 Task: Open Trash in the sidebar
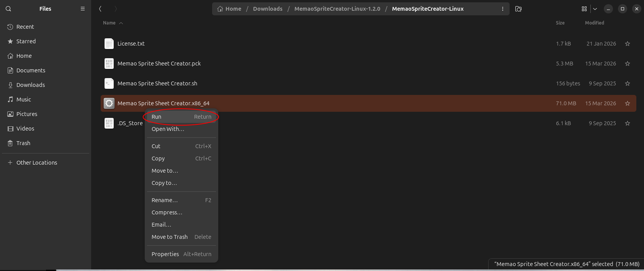46,143
